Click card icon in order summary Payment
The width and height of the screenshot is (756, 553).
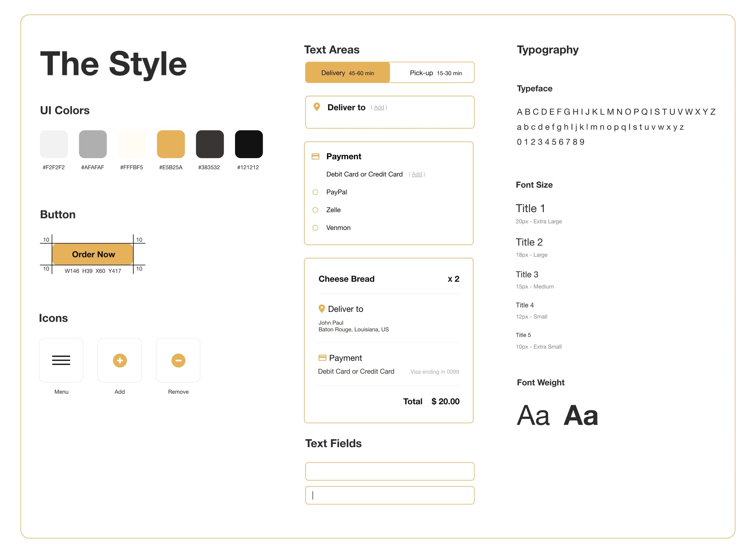322,357
